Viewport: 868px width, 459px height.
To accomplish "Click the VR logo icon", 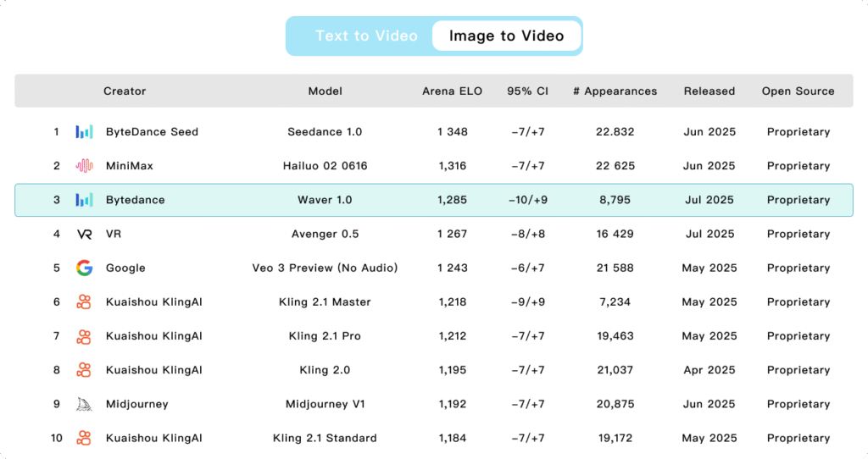I will click(x=84, y=234).
